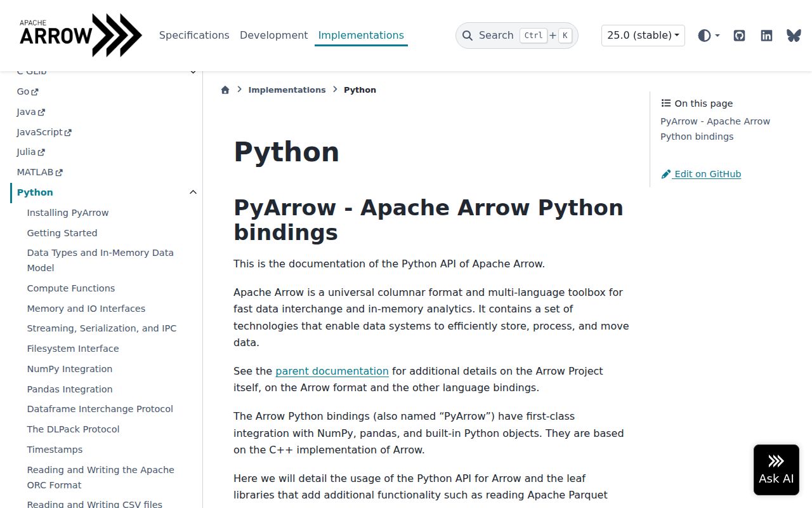
Task: Open Installing PyArrow page
Action: pyautogui.click(x=68, y=213)
